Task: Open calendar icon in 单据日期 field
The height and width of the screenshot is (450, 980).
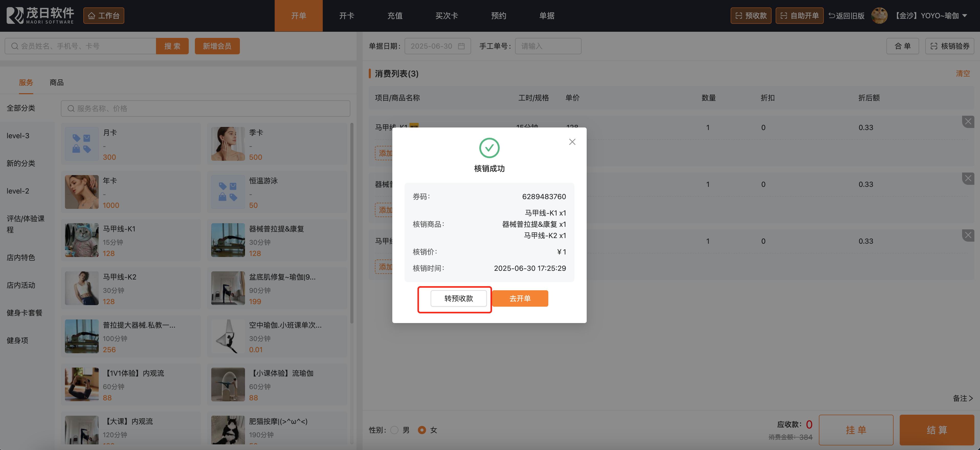Action: 461,46
